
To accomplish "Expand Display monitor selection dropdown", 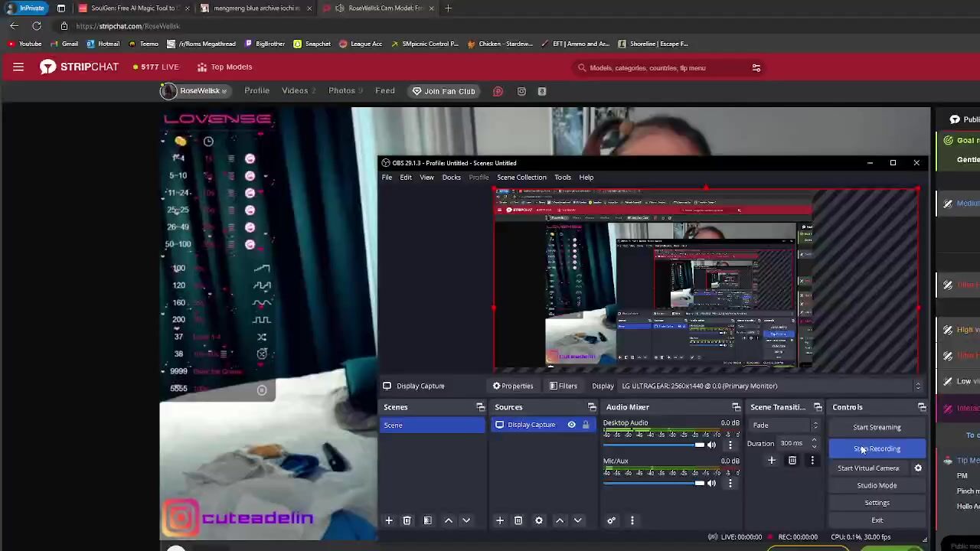I will [917, 386].
